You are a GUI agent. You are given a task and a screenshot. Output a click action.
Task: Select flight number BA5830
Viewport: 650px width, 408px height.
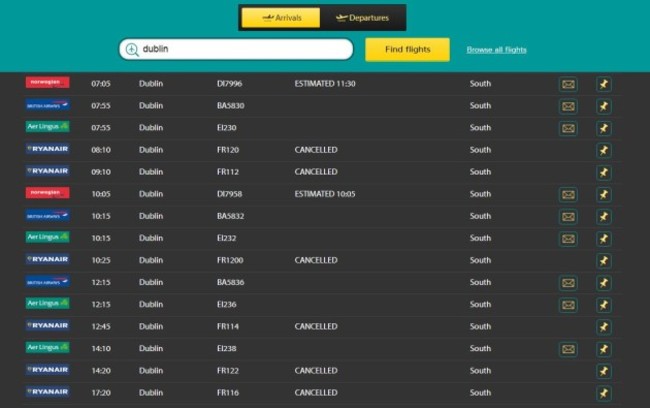(230, 106)
